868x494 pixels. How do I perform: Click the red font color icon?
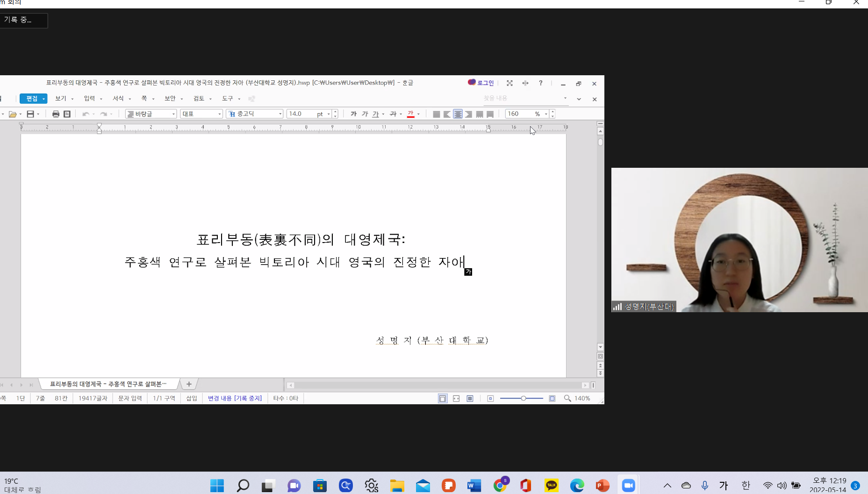point(410,114)
